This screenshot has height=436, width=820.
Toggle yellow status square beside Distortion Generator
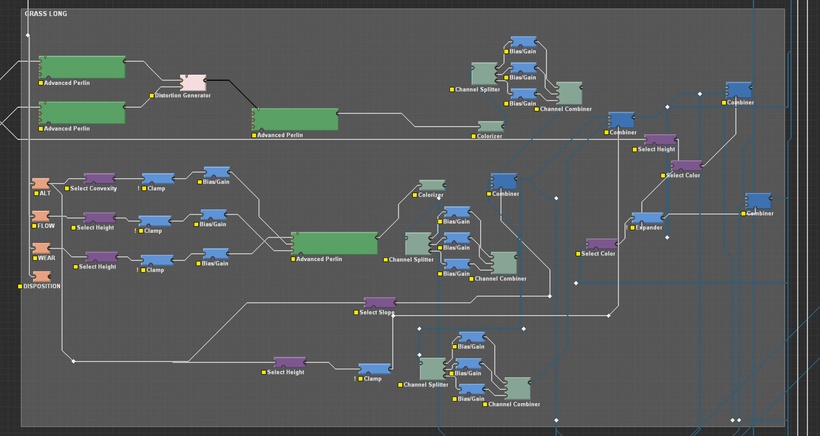[153, 96]
